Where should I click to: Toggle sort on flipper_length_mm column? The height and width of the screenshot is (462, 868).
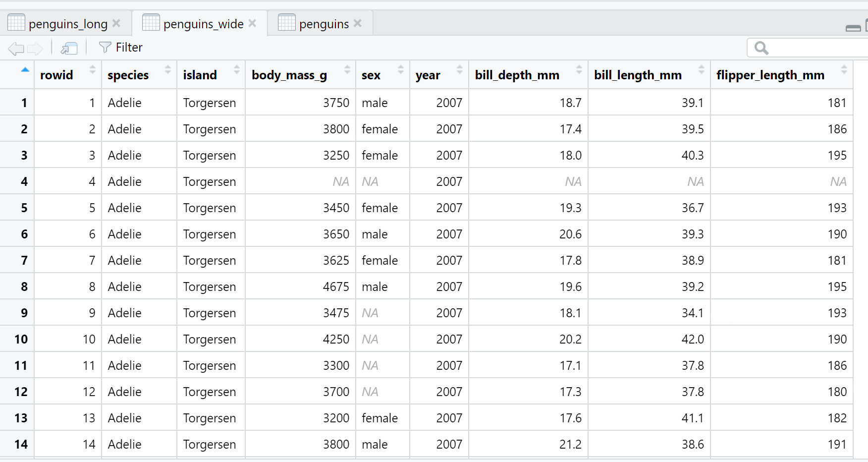844,70
